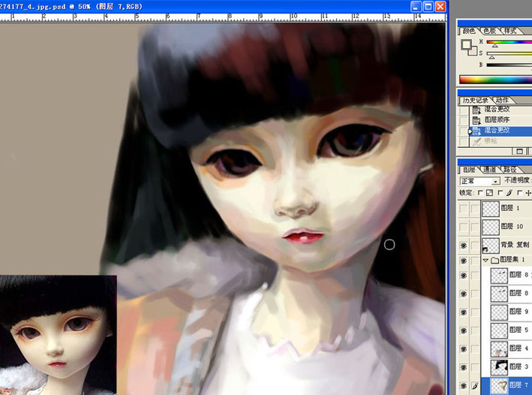Switch to the 样式 (Styles) tab
The height and width of the screenshot is (395, 532).
point(510,31)
